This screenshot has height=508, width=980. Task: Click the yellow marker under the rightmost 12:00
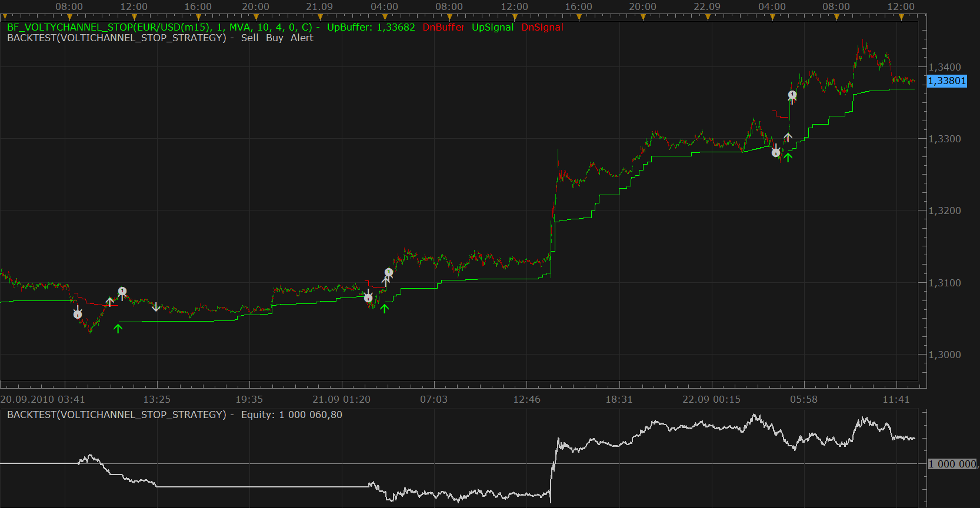901,17
